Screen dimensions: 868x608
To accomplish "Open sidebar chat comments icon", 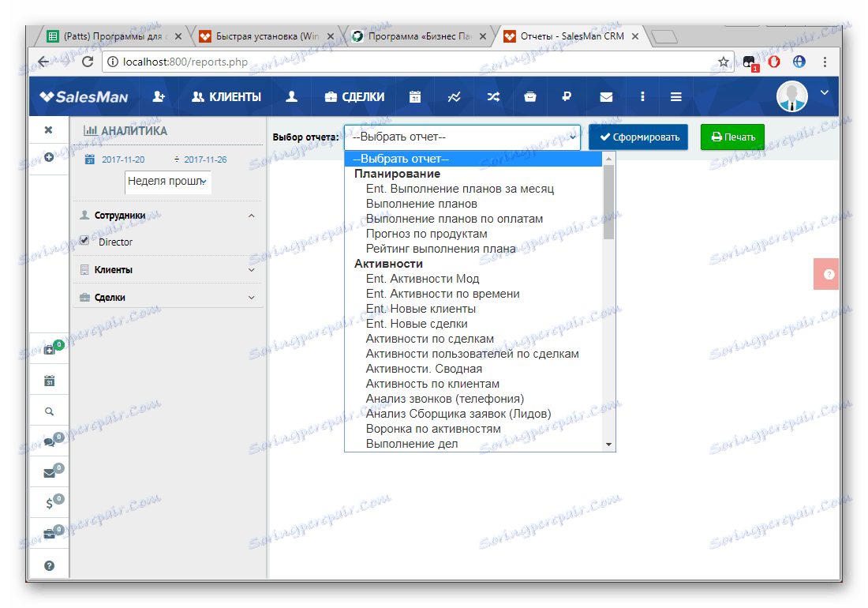I will [50, 442].
